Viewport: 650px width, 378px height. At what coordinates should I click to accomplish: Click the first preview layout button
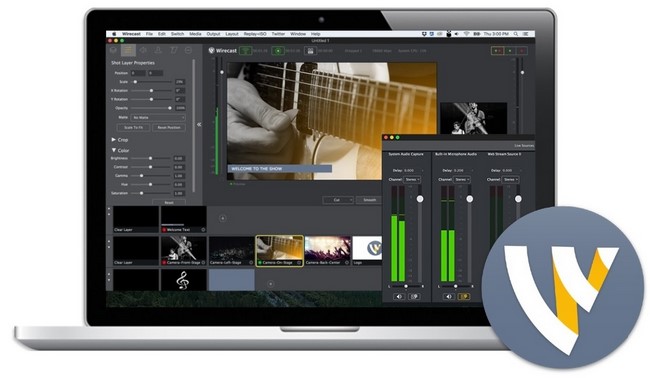click(x=497, y=51)
